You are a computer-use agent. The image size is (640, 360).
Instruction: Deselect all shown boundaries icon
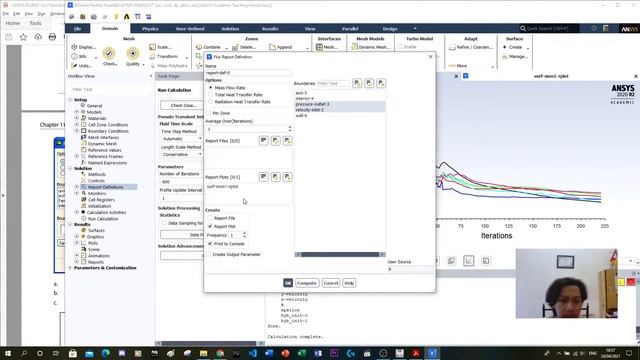tap(381, 83)
